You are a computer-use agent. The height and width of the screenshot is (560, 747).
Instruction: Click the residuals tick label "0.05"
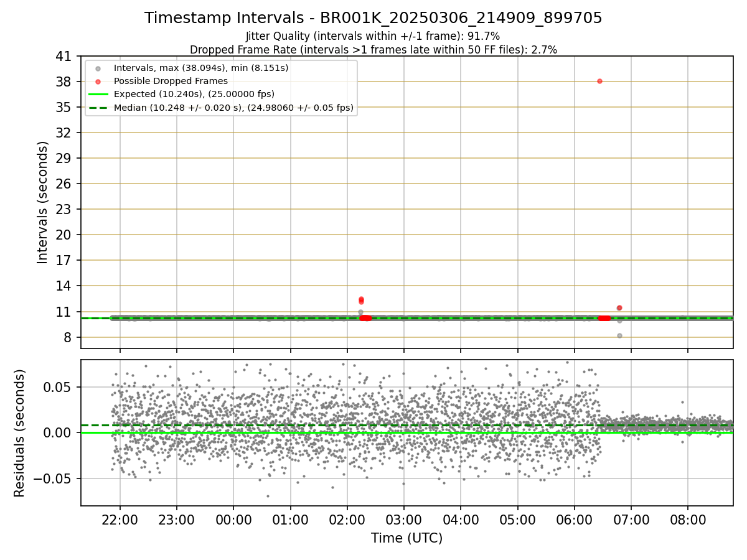pyautogui.click(x=57, y=387)
